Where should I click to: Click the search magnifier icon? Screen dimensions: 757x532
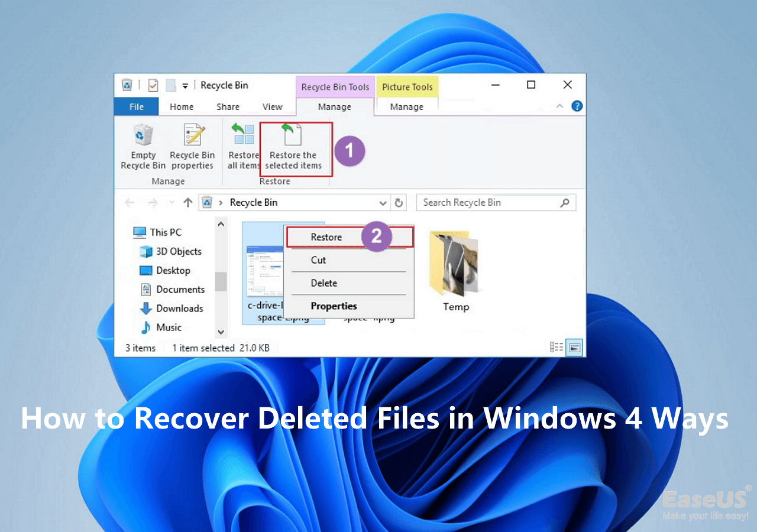(565, 202)
